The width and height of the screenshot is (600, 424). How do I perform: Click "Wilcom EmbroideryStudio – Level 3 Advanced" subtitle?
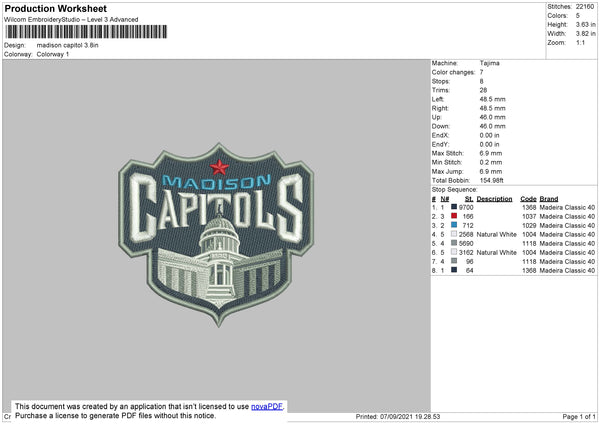click(71, 20)
